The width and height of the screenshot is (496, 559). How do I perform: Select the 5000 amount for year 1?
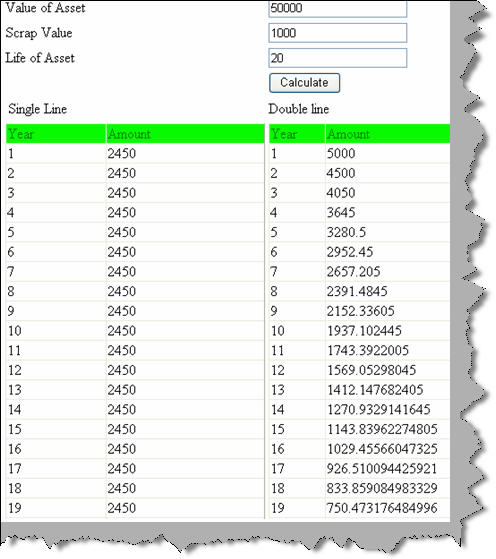point(388,154)
